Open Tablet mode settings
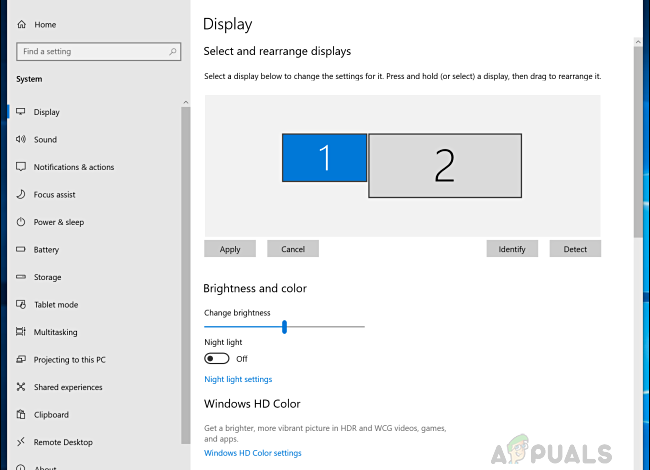This screenshot has width=650, height=470. coord(56,305)
